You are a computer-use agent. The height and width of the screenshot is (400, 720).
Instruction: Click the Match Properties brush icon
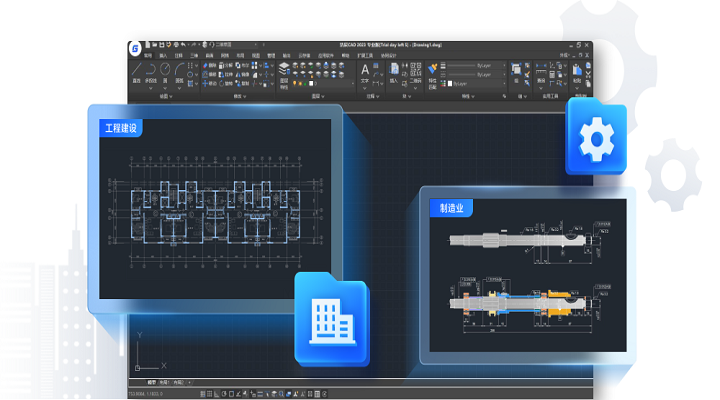point(433,71)
